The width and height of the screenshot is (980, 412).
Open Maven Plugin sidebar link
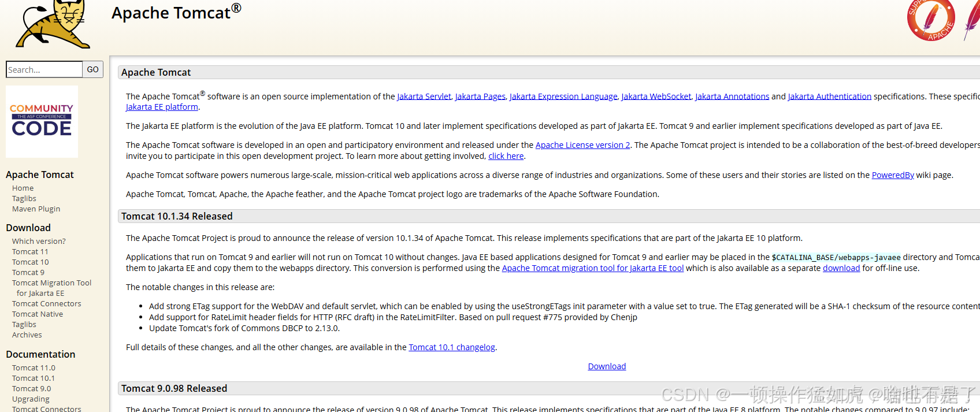(36, 209)
